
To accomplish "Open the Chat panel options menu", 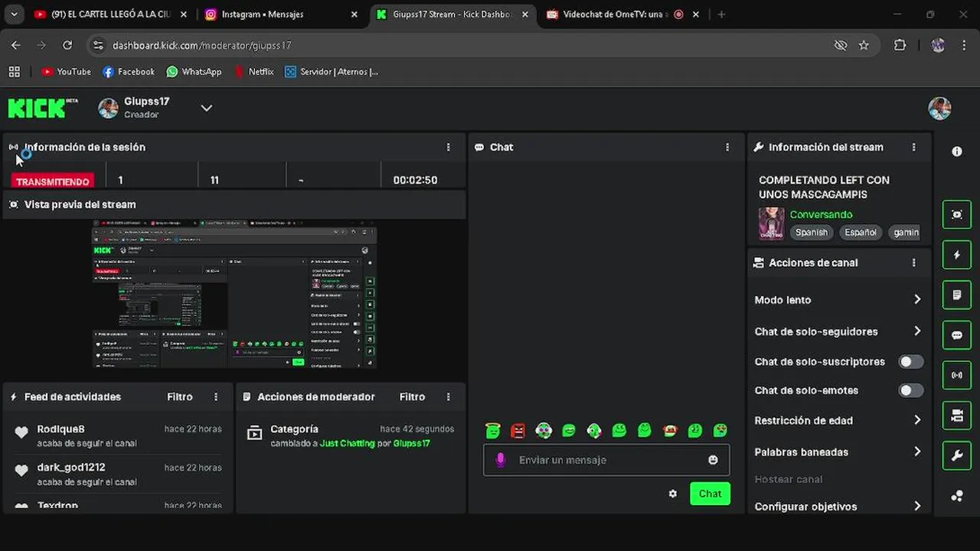I will click(x=727, y=147).
